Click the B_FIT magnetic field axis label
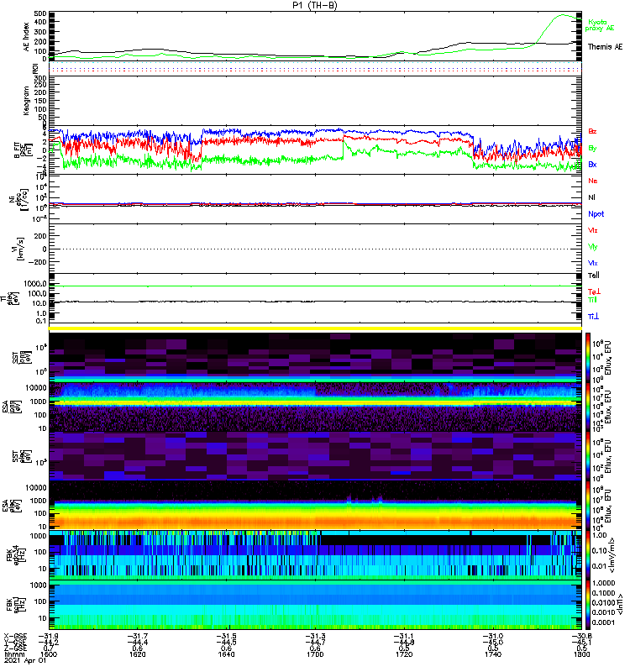Image resolution: width=630 pixels, height=672 pixels. pos(24,150)
